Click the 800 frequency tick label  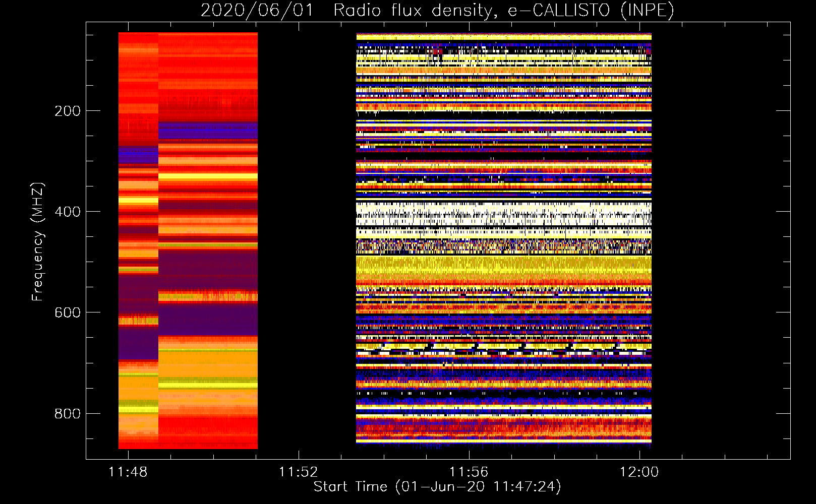click(x=68, y=414)
